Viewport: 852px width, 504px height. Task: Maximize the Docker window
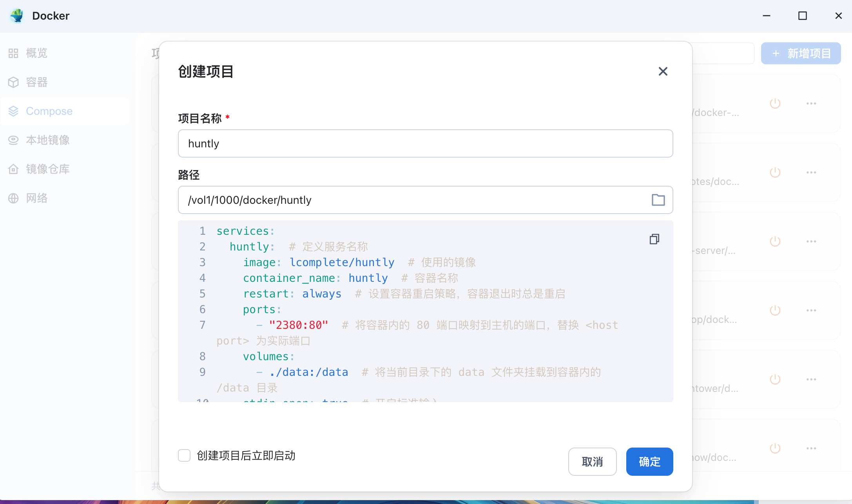(x=803, y=16)
